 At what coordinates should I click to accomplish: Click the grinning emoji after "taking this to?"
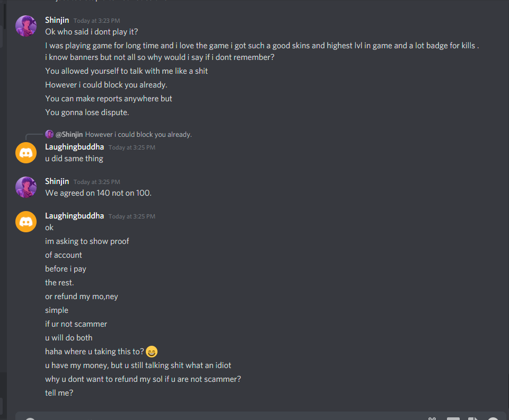(152, 352)
